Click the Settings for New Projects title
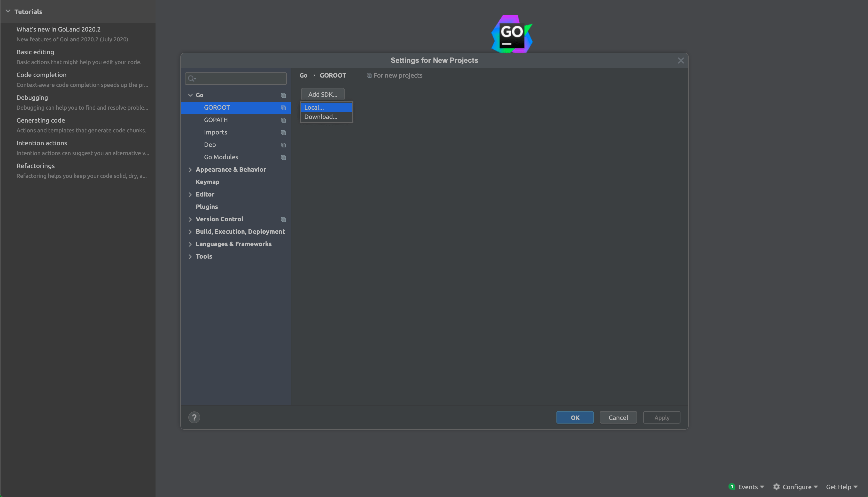868x497 pixels. (434, 61)
